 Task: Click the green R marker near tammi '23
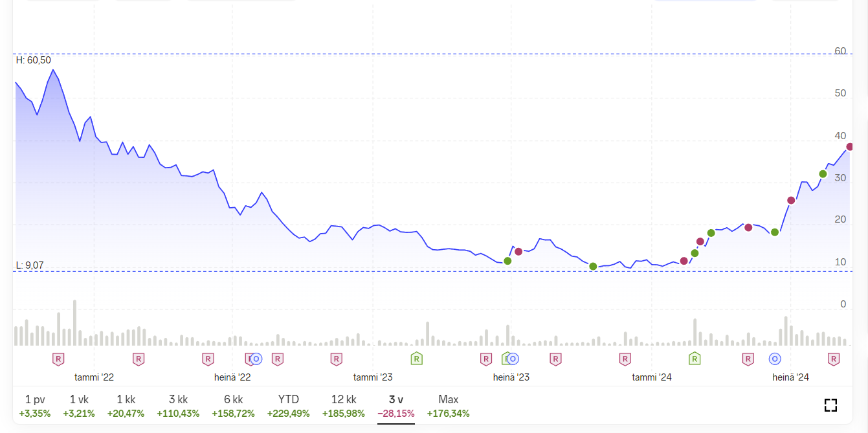[x=417, y=359]
